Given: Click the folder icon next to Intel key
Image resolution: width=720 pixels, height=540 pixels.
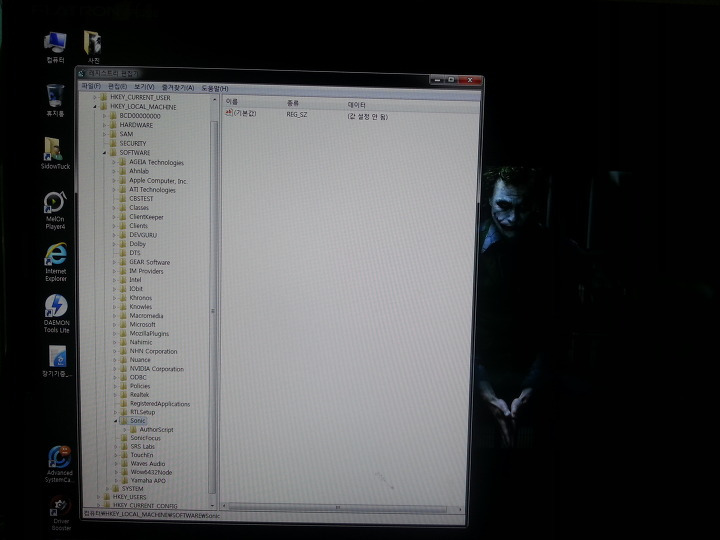Looking at the screenshot, I should click(123, 280).
